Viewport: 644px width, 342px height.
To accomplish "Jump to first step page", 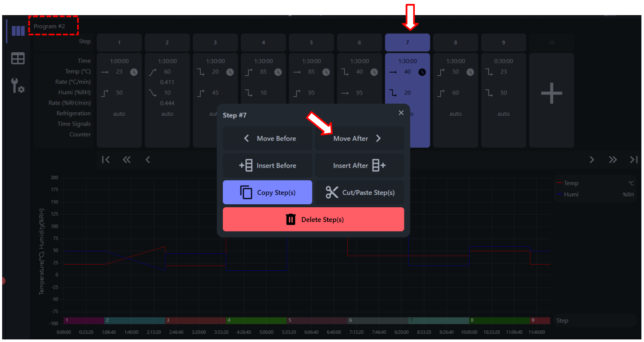I will tap(106, 160).
